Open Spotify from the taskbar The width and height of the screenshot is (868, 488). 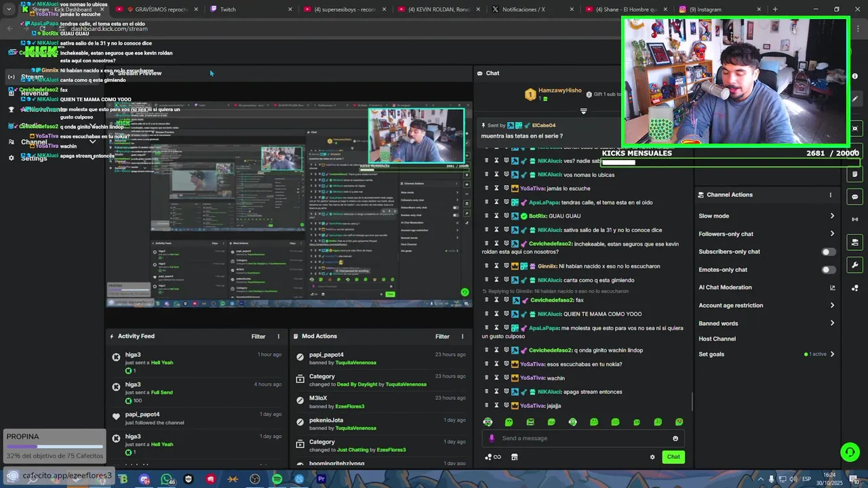[277, 479]
